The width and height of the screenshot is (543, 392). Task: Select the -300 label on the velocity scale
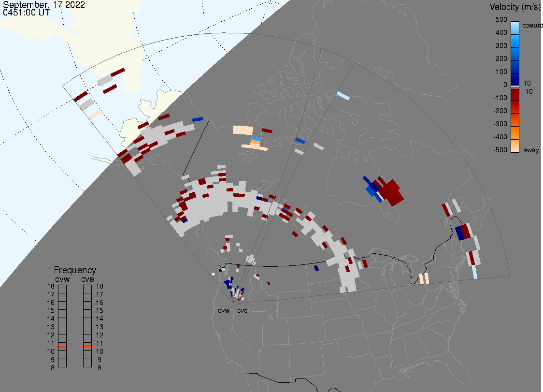tap(500, 124)
